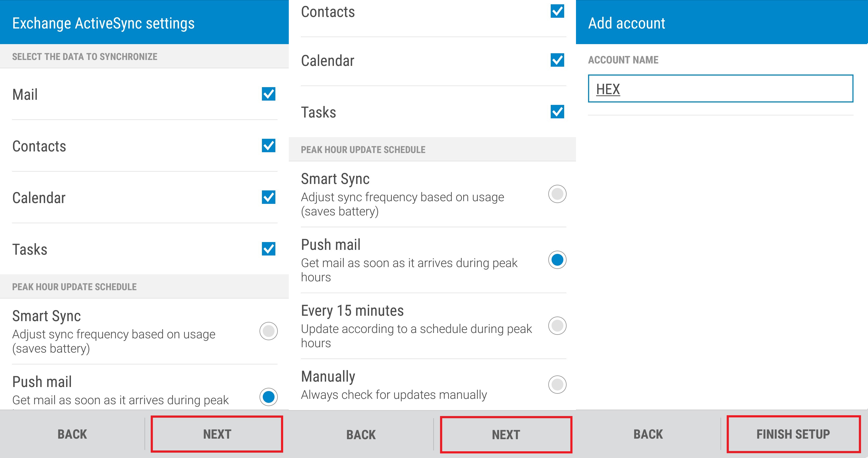Tap BACK in the middle scrolled panel
Viewport: 868px width, 458px height.
click(x=361, y=434)
